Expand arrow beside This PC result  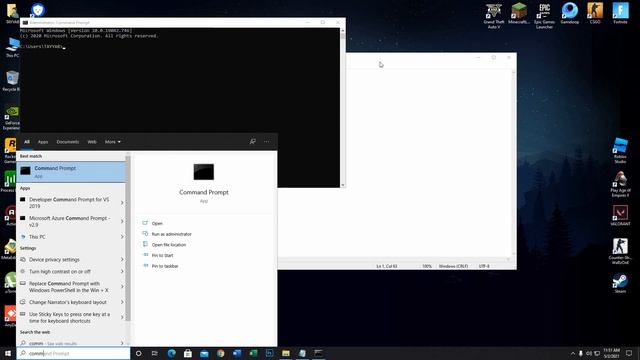pos(122,237)
